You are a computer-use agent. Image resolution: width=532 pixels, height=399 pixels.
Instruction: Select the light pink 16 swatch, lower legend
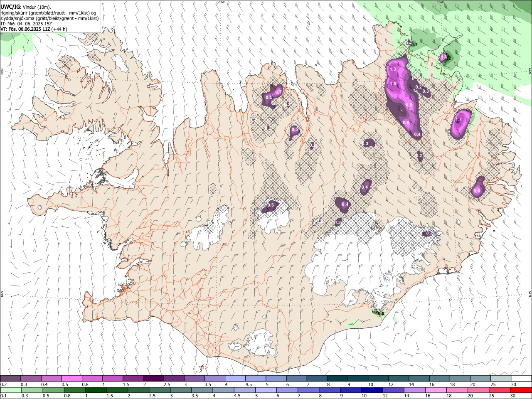click(436, 390)
